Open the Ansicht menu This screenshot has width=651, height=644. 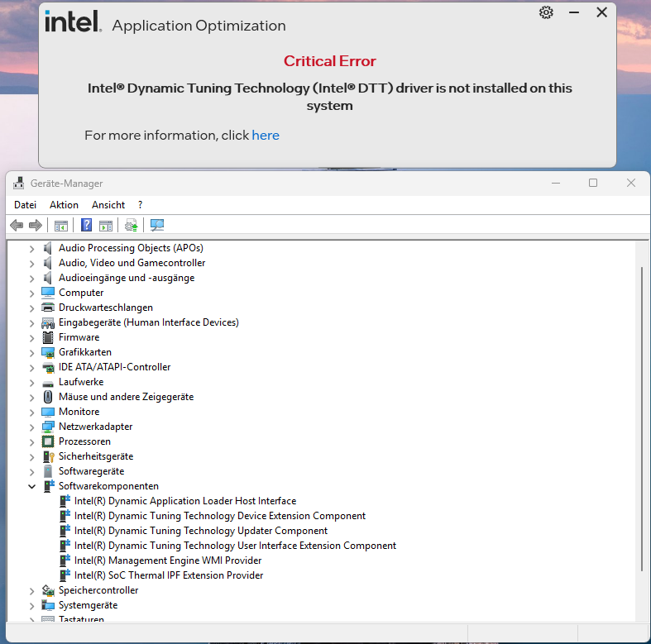(108, 205)
